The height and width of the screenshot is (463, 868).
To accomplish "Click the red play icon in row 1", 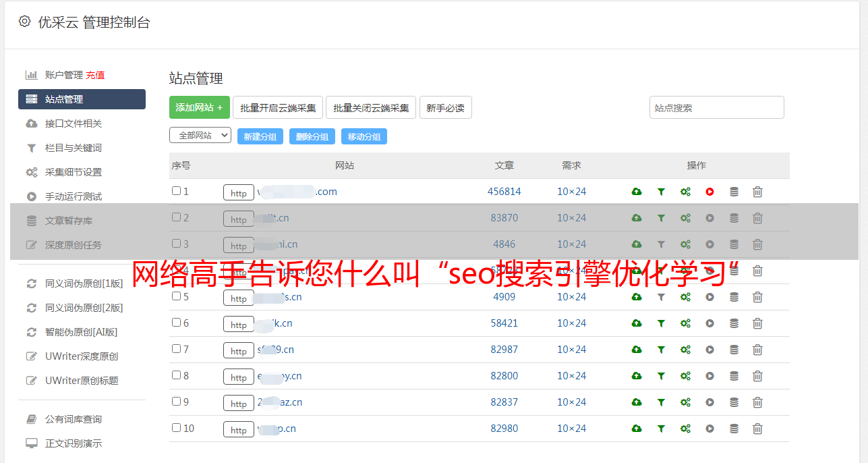I will 710,192.
